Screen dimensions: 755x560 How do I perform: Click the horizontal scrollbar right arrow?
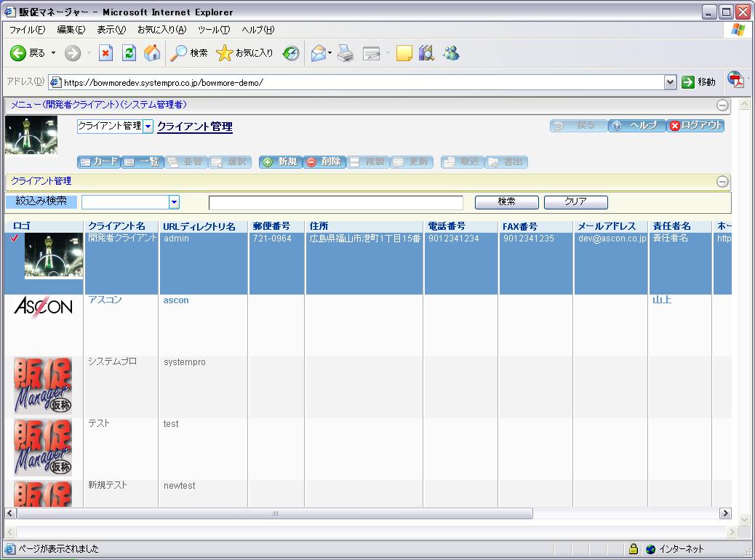click(x=724, y=513)
